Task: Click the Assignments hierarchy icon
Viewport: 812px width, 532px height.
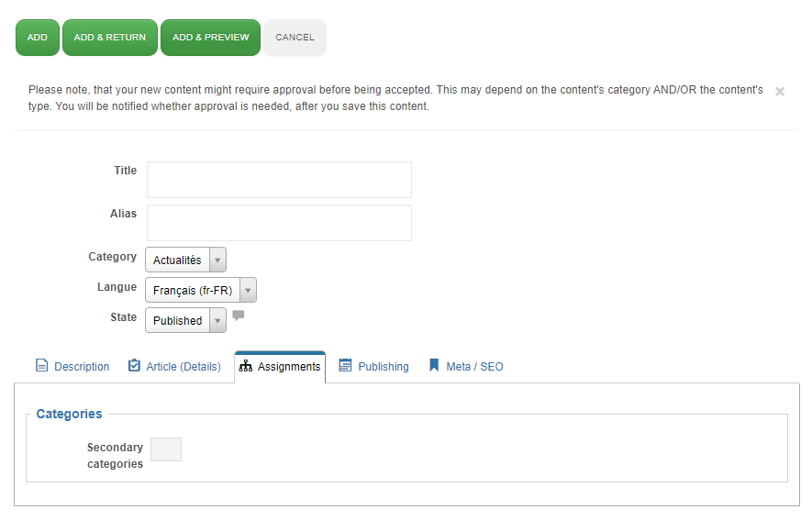Action: [246, 366]
